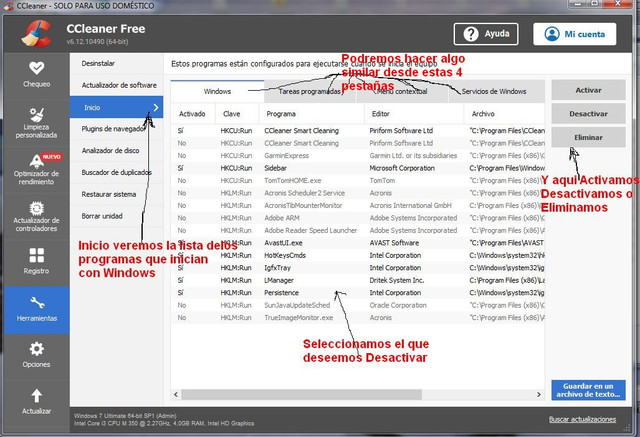Select the AvastUI.exe row

[x=358, y=243]
